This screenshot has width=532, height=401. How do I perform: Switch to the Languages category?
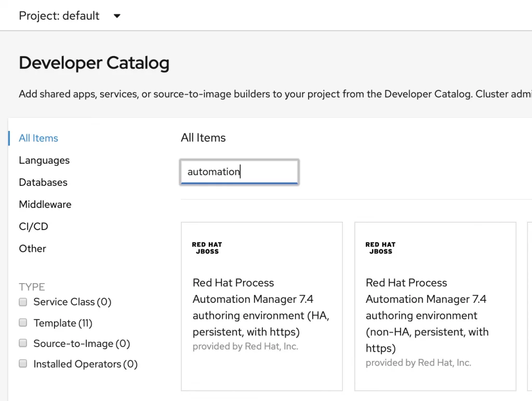coord(44,161)
